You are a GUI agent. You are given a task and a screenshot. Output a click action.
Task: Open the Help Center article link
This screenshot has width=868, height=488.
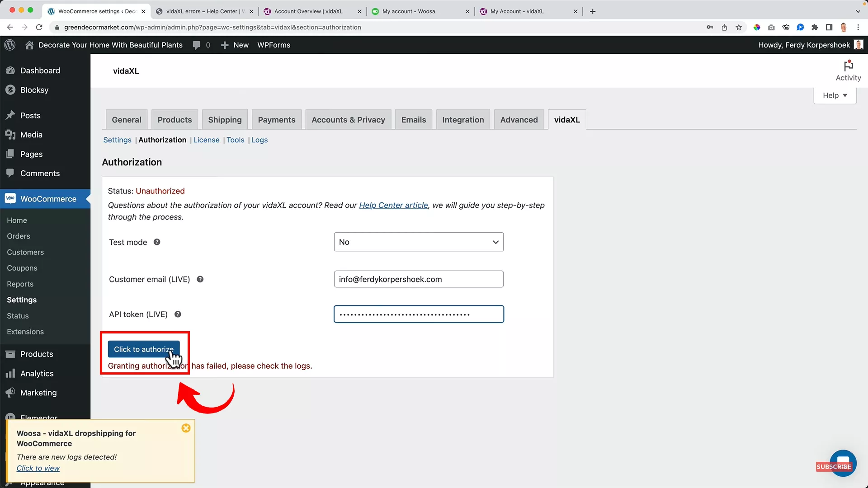tap(393, 205)
